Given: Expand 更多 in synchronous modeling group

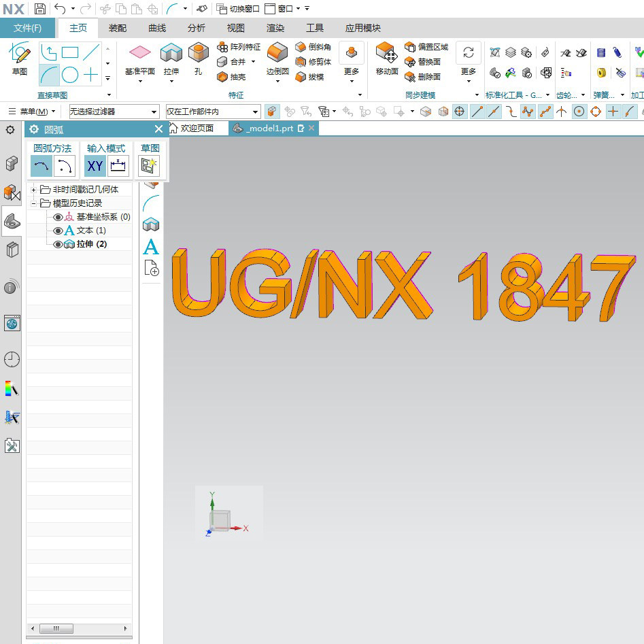Looking at the screenshot, I should click(469, 63).
